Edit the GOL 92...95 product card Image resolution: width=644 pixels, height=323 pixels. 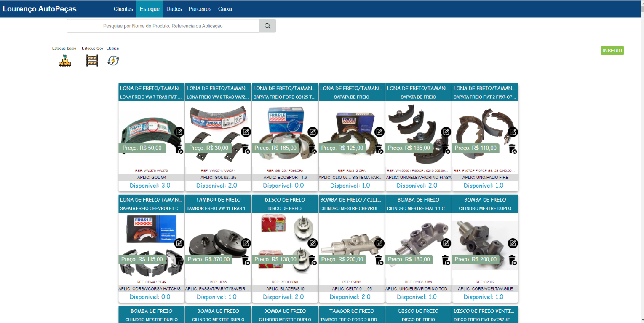(246, 132)
